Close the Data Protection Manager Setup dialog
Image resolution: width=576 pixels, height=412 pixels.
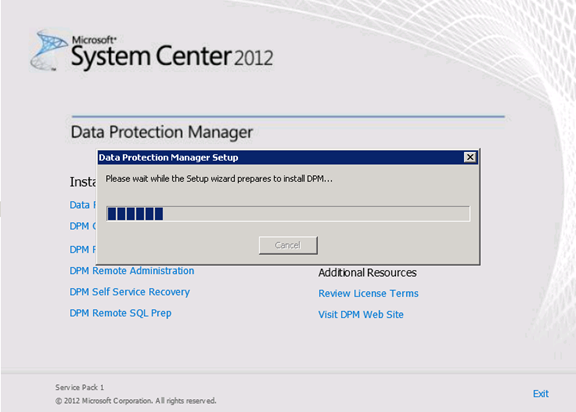coord(470,157)
